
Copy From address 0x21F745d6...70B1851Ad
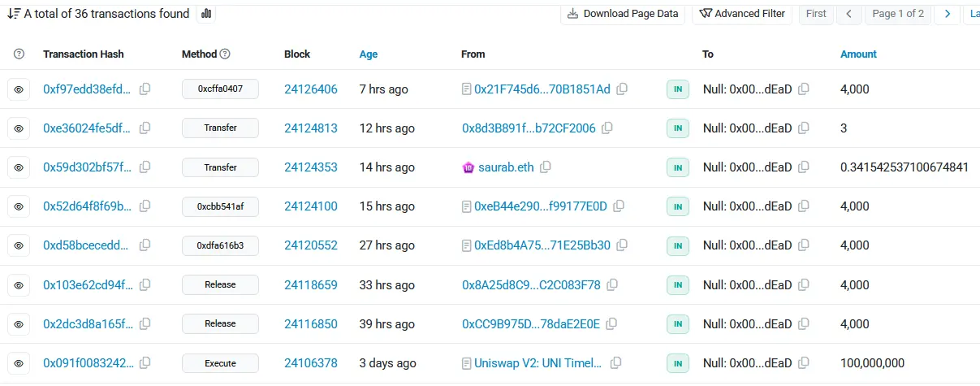pyautogui.click(x=622, y=89)
